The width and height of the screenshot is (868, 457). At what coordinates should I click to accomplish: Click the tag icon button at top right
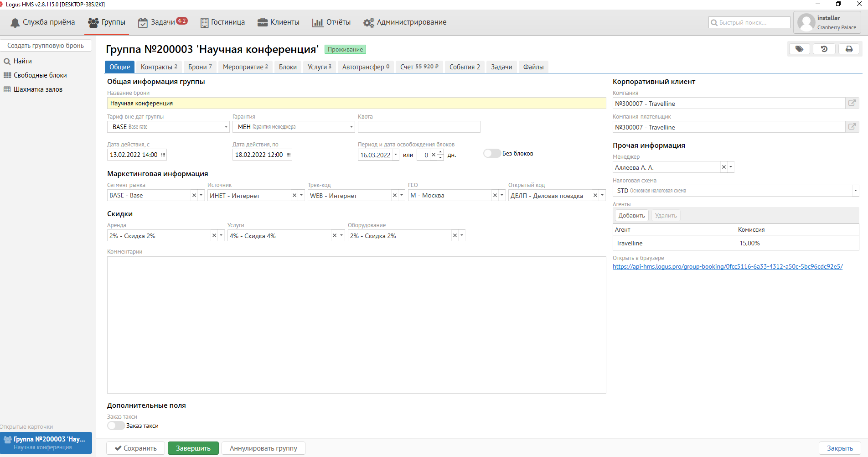click(799, 49)
